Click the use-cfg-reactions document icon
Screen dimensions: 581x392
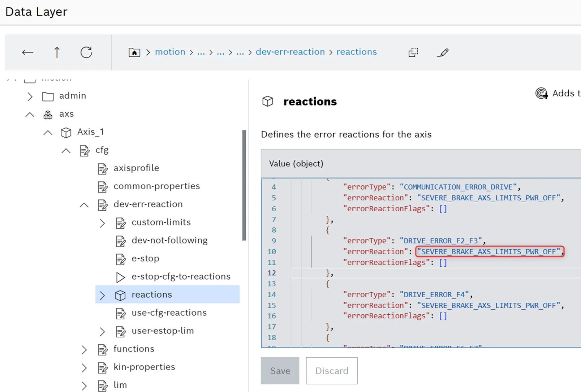[121, 313]
